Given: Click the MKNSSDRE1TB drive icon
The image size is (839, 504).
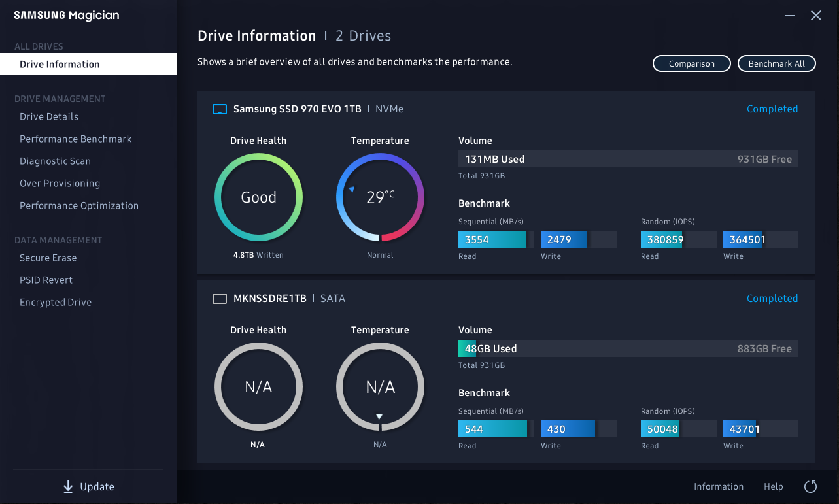Looking at the screenshot, I should coord(220,299).
